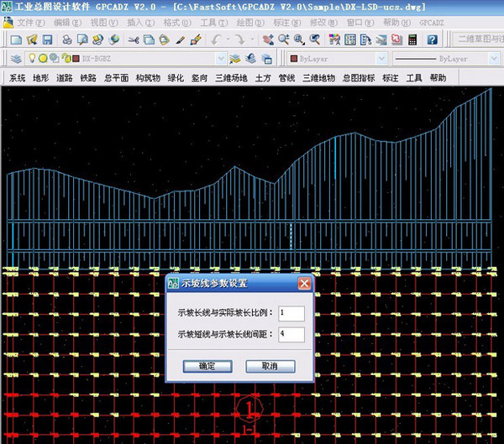This screenshot has width=504, height=444.
Task: Open the 道路 menu
Action: click(x=64, y=77)
